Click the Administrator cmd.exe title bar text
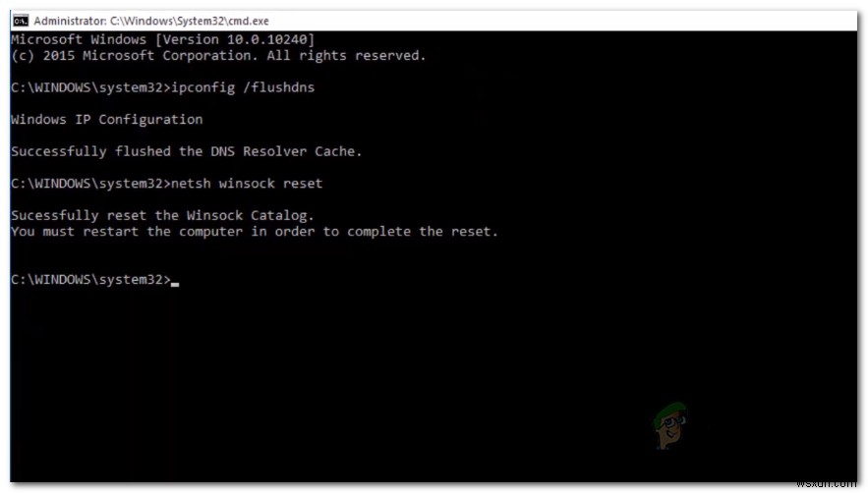 pos(151,21)
